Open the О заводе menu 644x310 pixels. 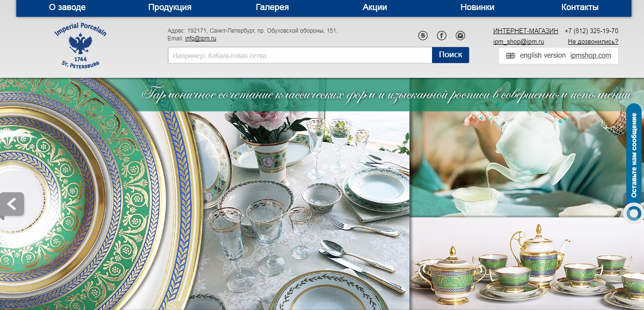click(x=67, y=7)
